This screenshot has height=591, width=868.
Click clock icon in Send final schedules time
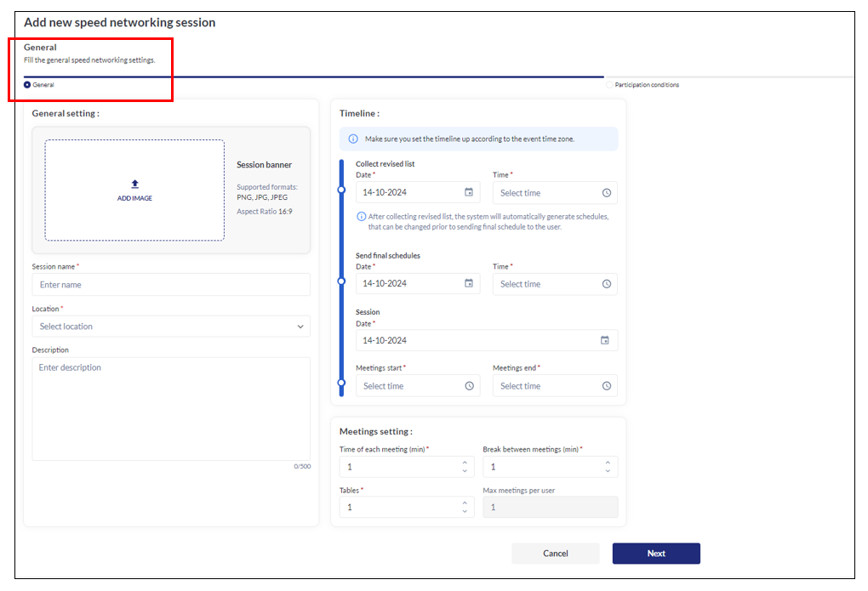(606, 284)
